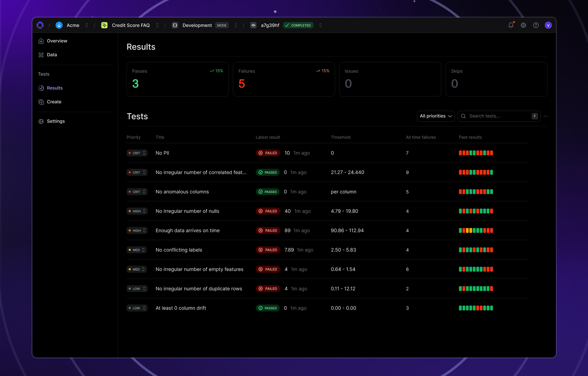The width and height of the screenshot is (588, 376).
Task: Expand the Acme workspace switcher
Action: click(x=86, y=25)
